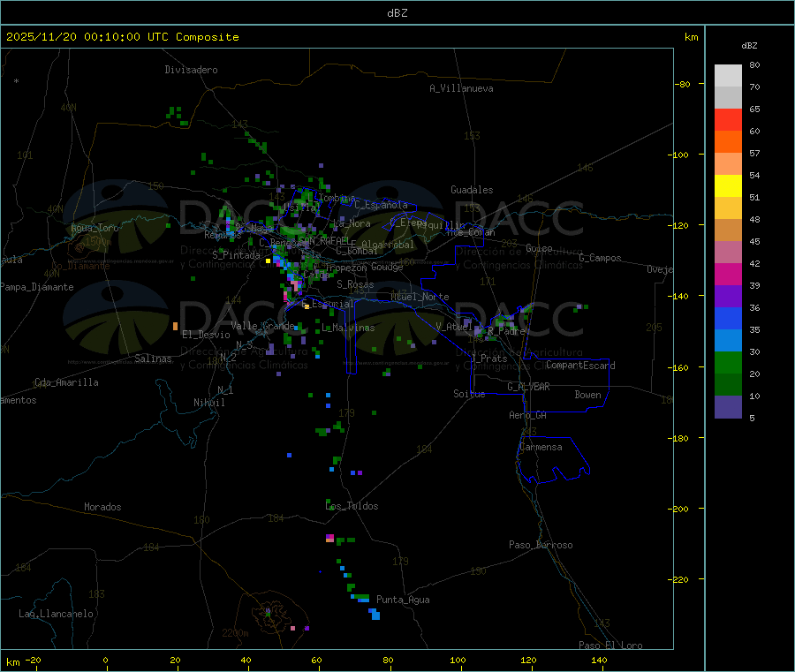Click the Soitue map label
This screenshot has width=795, height=672.
pos(469,394)
